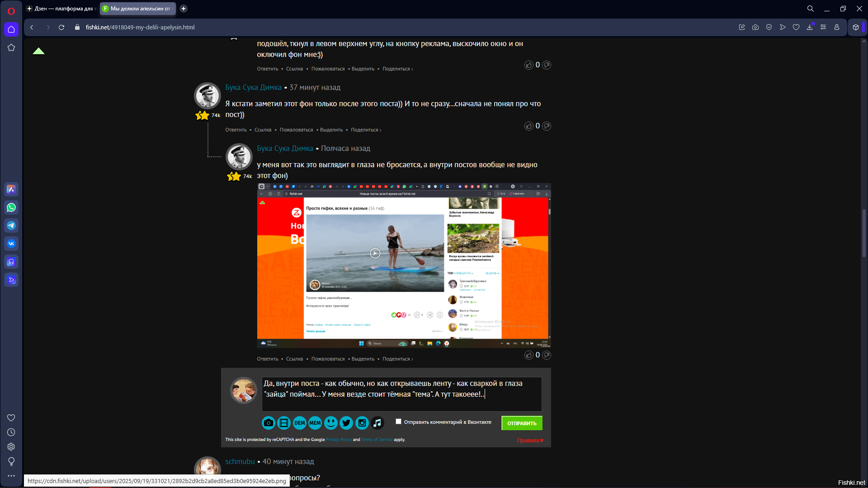Image resolution: width=868 pixels, height=488 pixels.
Task: Insert a DEM demotivator into comment
Action: tap(300, 423)
